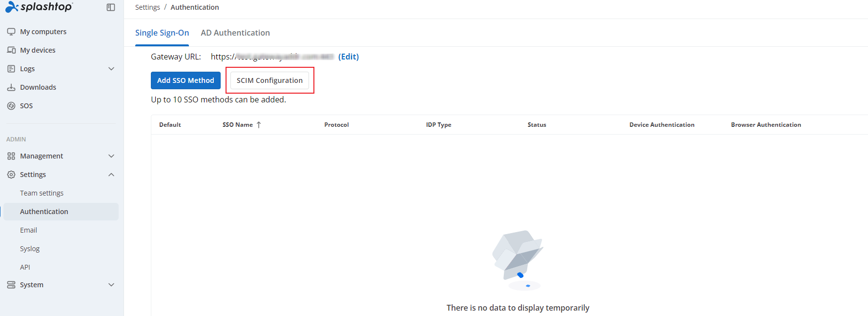Click the Settings gear icon
The image size is (868, 316).
11,175
